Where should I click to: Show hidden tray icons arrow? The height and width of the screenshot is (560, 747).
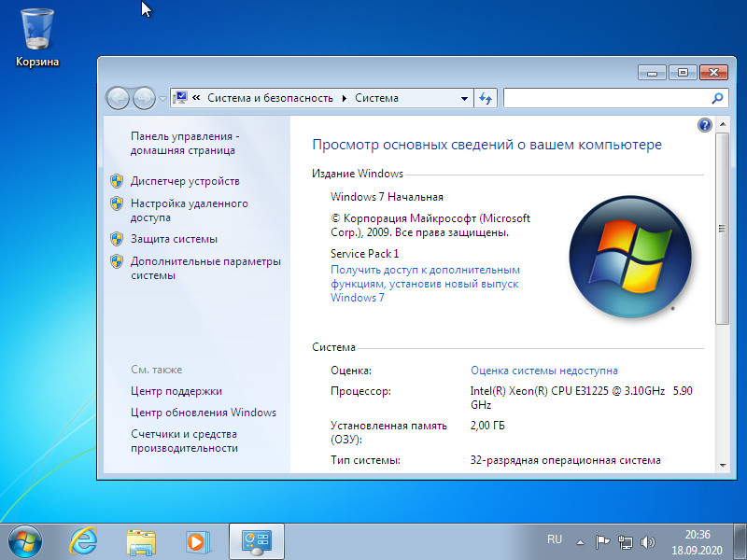pyautogui.click(x=580, y=542)
